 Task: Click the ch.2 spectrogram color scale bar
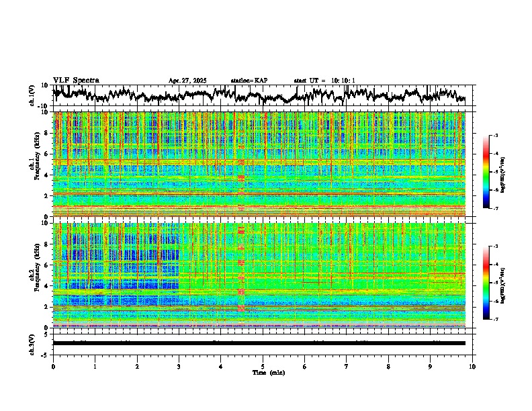(486, 283)
